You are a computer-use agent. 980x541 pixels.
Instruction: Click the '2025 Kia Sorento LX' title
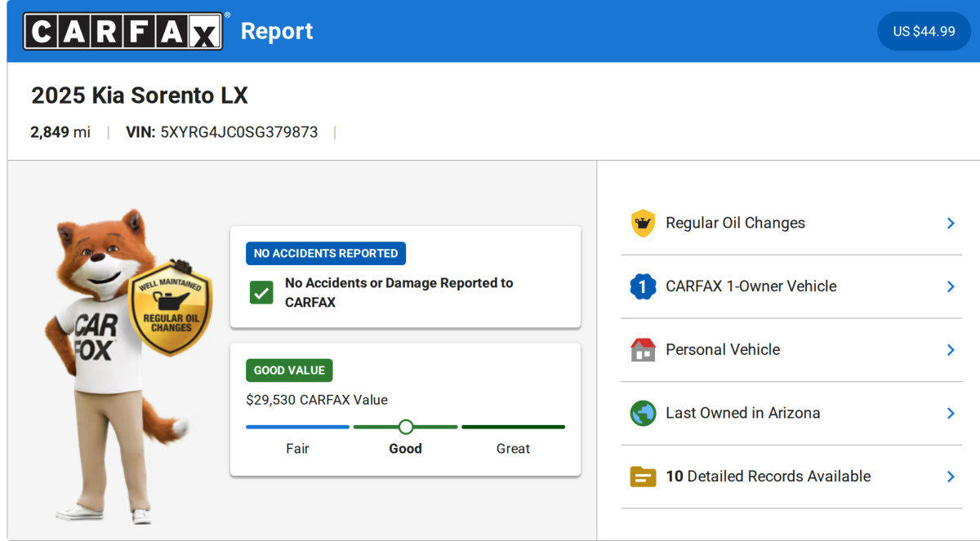[x=140, y=95]
